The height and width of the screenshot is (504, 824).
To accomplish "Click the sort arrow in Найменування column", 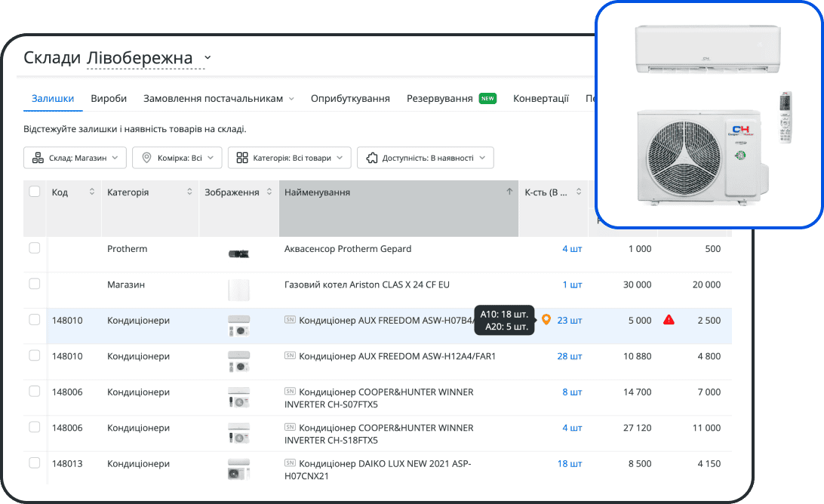I will pos(509,192).
